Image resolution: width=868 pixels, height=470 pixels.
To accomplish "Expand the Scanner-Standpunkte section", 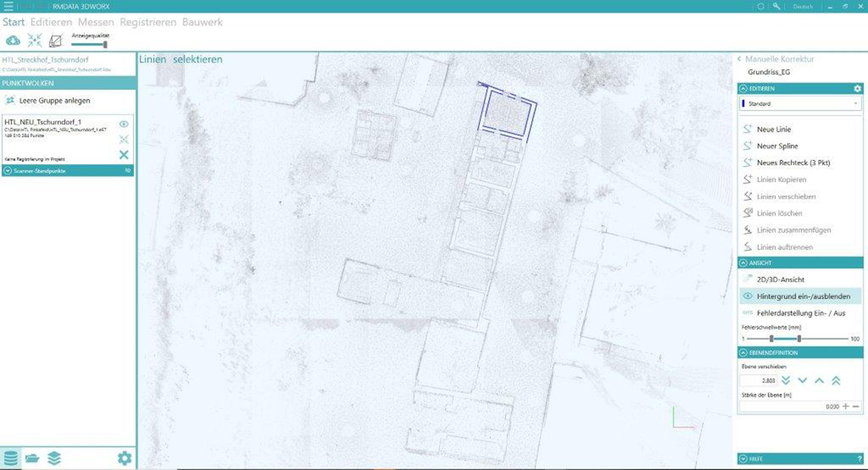I will point(7,171).
